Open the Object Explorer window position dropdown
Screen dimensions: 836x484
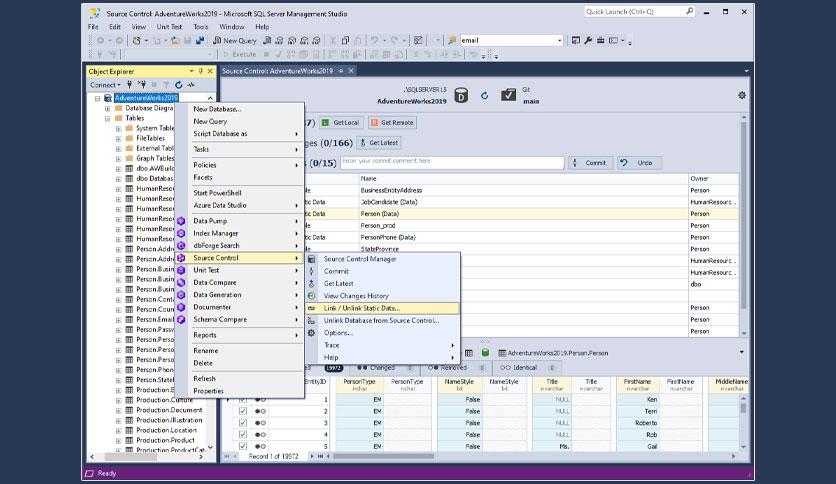point(191,71)
